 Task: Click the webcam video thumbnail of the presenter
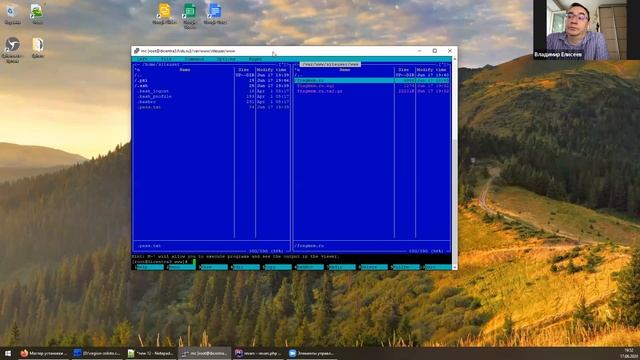[587, 30]
